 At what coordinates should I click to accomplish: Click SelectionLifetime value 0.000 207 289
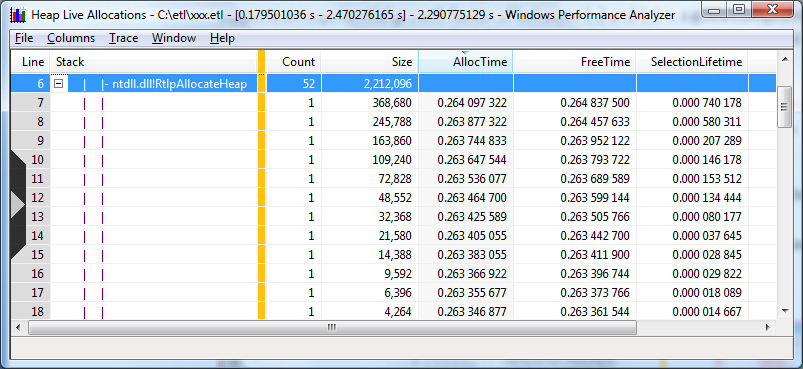[707, 141]
